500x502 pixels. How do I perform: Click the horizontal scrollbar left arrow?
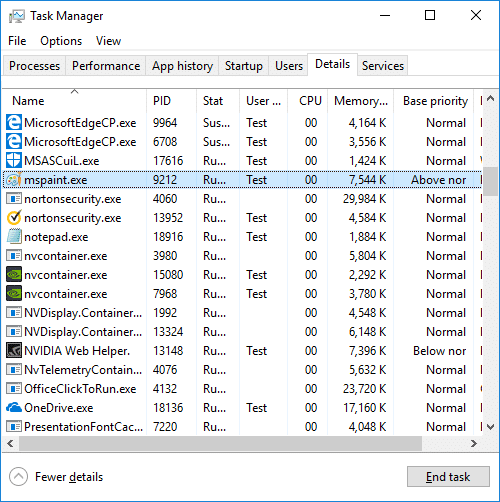coord(10,443)
